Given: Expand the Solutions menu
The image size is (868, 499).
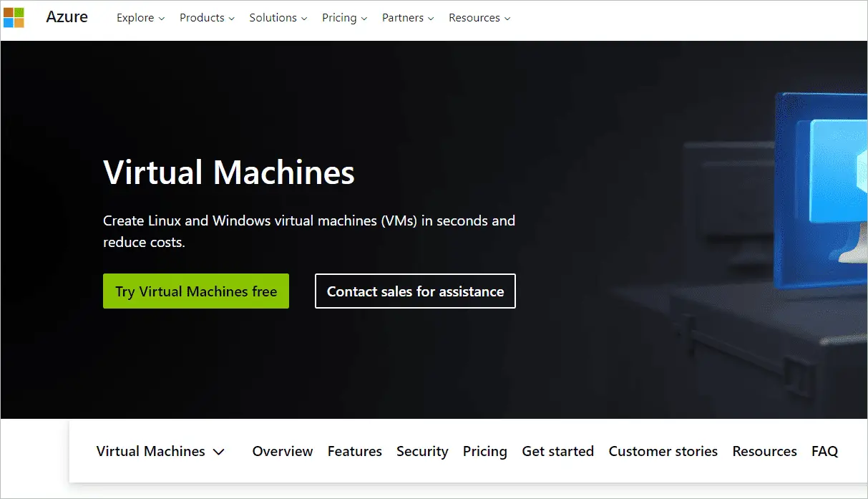Looking at the screenshot, I should point(278,18).
